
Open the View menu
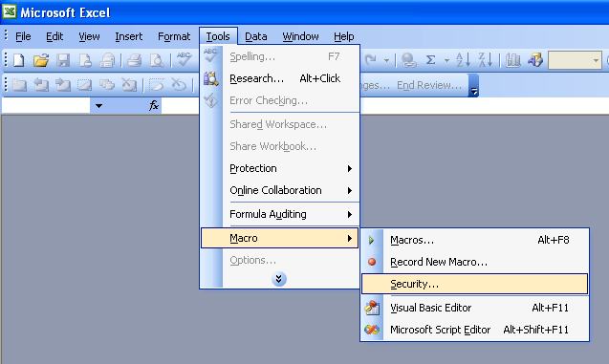[x=89, y=36]
